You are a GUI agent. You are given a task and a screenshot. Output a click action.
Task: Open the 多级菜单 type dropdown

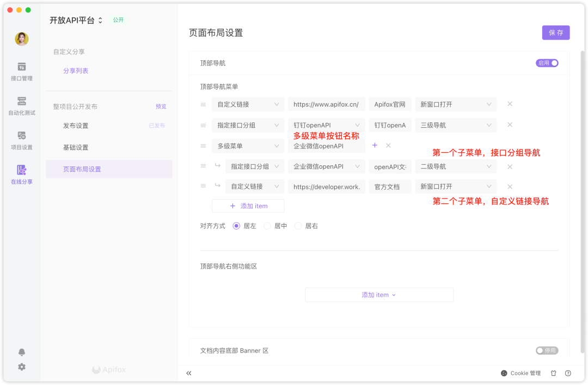pyautogui.click(x=248, y=146)
